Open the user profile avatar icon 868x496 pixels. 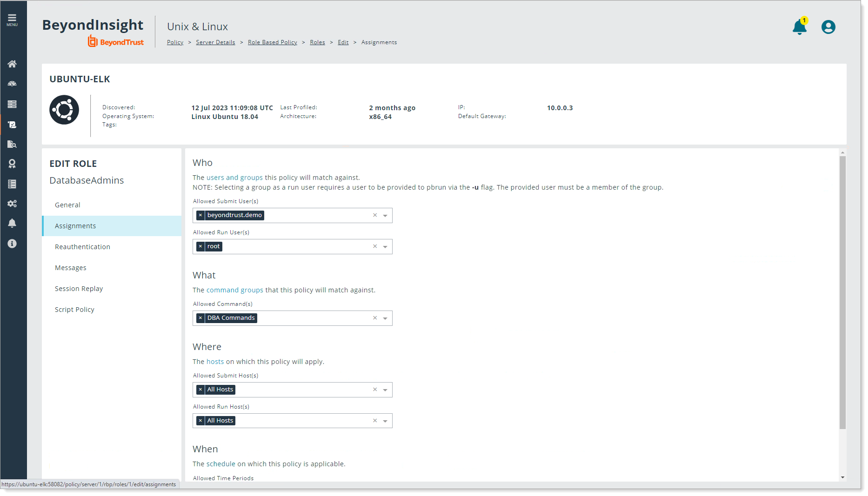828,27
